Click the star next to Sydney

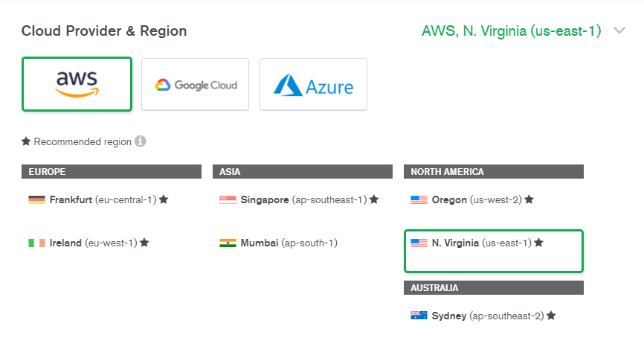coord(551,316)
